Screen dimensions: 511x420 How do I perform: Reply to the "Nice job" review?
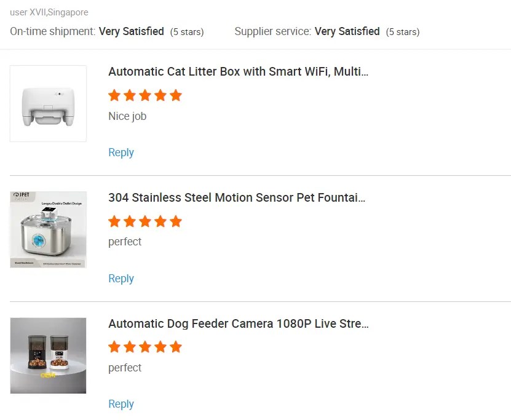[121, 153]
